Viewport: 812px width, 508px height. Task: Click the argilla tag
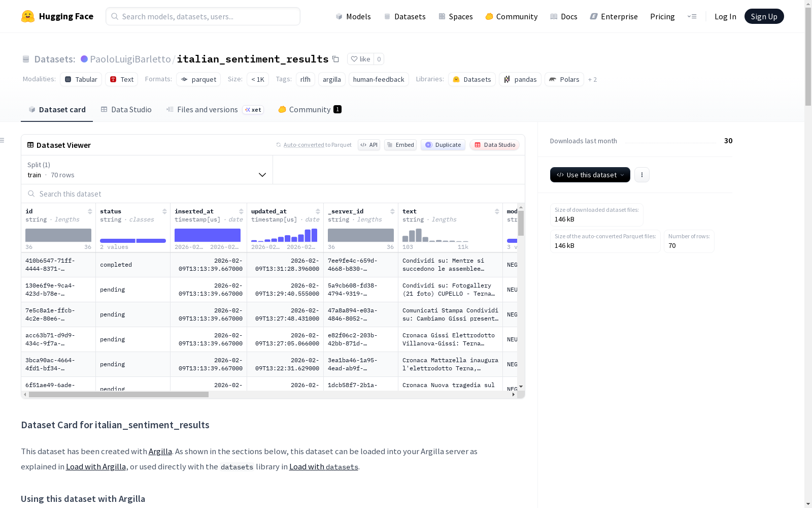click(332, 79)
